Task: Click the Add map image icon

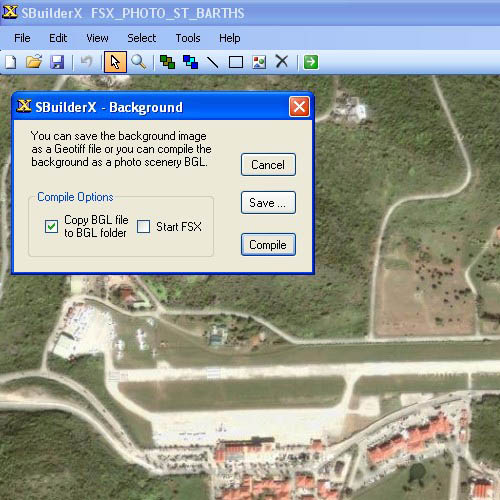Action: (x=259, y=62)
